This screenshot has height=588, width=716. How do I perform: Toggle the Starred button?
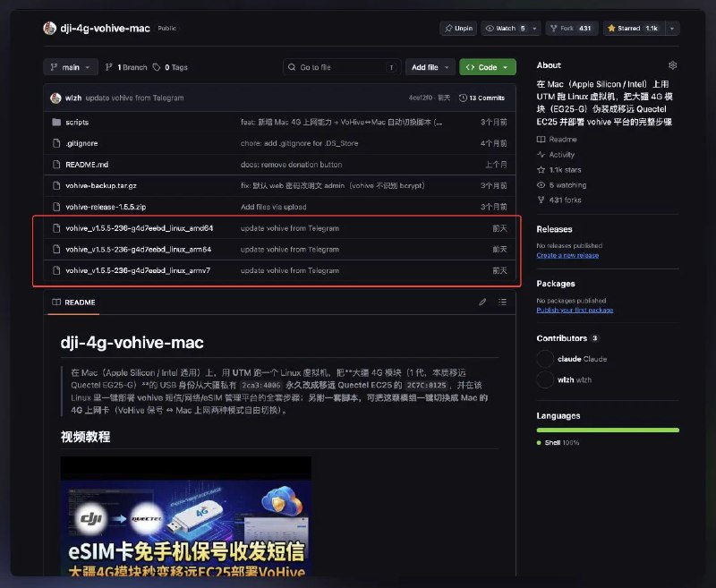[634, 29]
